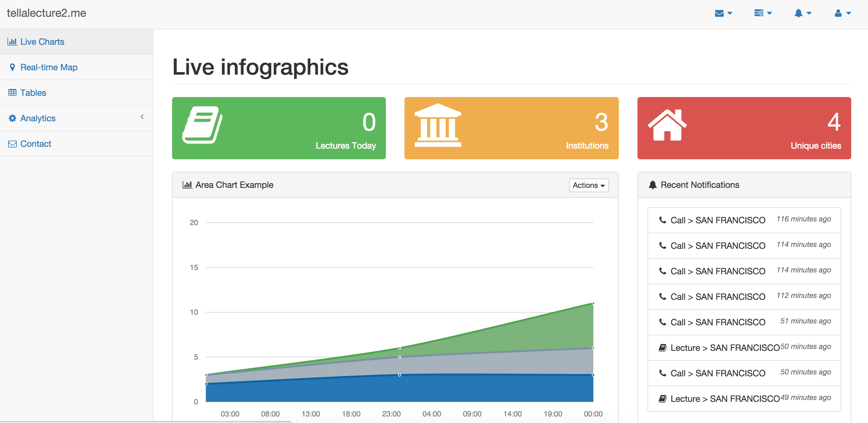Click the Area Chart Example bar icon
This screenshot has height=423, width=868.
point(187,185)
